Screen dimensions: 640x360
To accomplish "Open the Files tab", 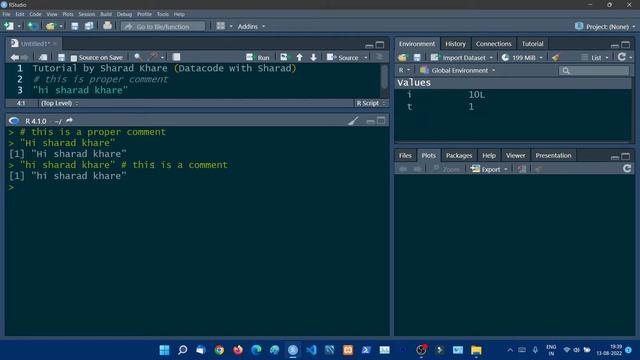I will click(405, 156).
